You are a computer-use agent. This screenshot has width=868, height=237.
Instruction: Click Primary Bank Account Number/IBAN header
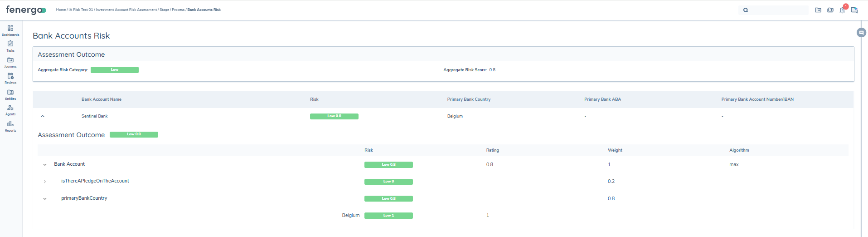click(757, 99)
